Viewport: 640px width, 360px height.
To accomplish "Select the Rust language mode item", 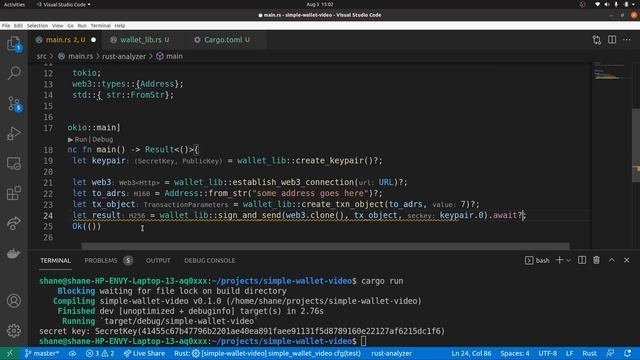I will [x=589, y=353].
